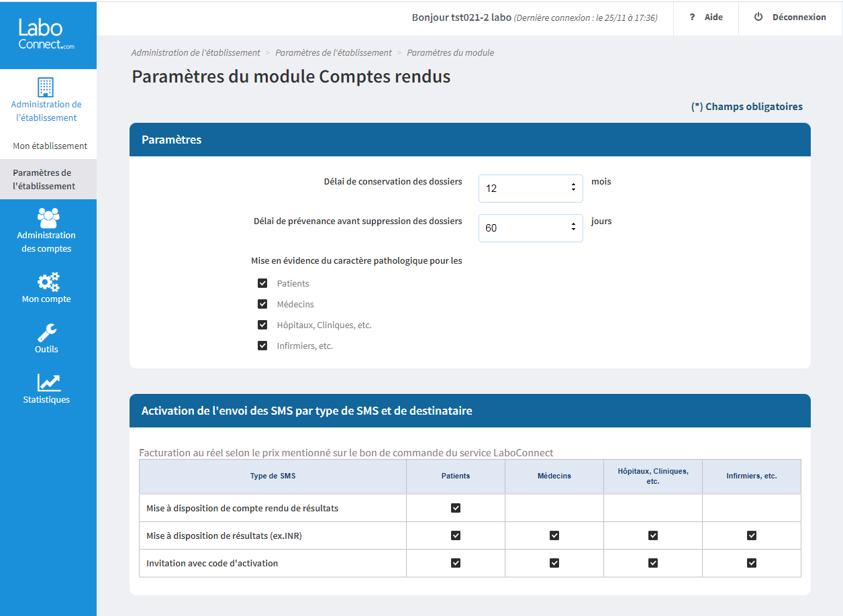
Task: Click the Déconnexion button label
Action: [799, 17]
